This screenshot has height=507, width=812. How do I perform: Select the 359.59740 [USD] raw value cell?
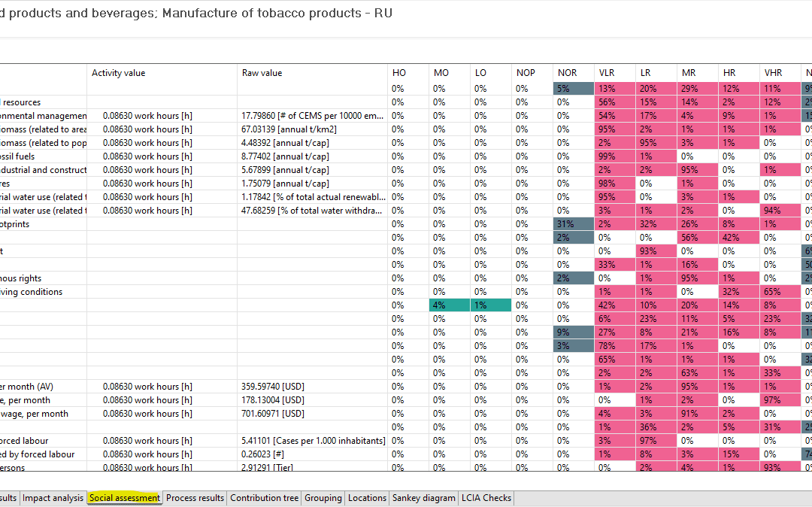[273, 387]
